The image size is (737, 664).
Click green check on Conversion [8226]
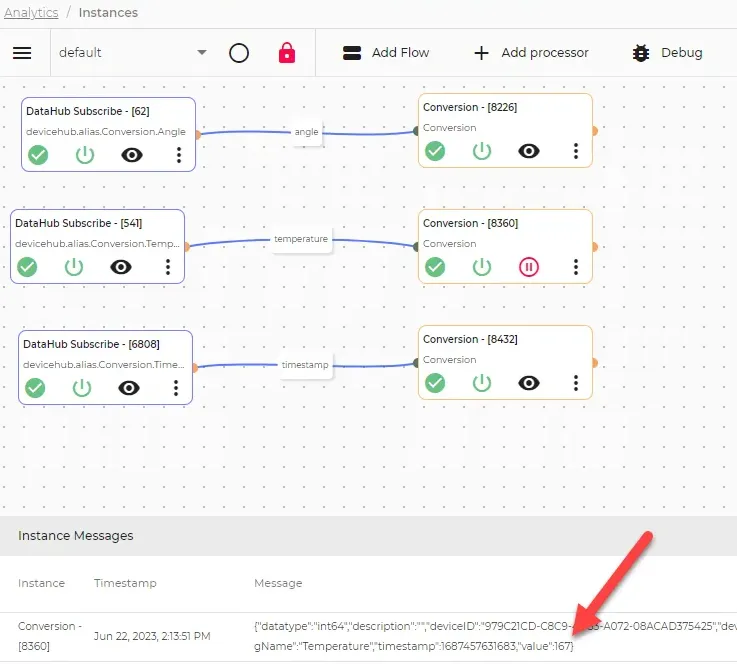pyautogui.click(x=435, y=151)
